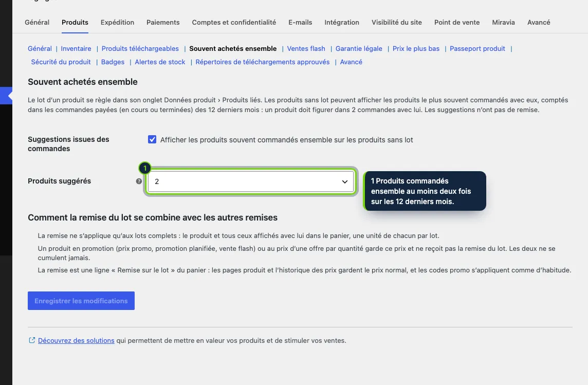Go to Comptes et confidentialité tab
Image resolution: width=588 pixels, height=385 pixels.
click(x=234, y=22)
